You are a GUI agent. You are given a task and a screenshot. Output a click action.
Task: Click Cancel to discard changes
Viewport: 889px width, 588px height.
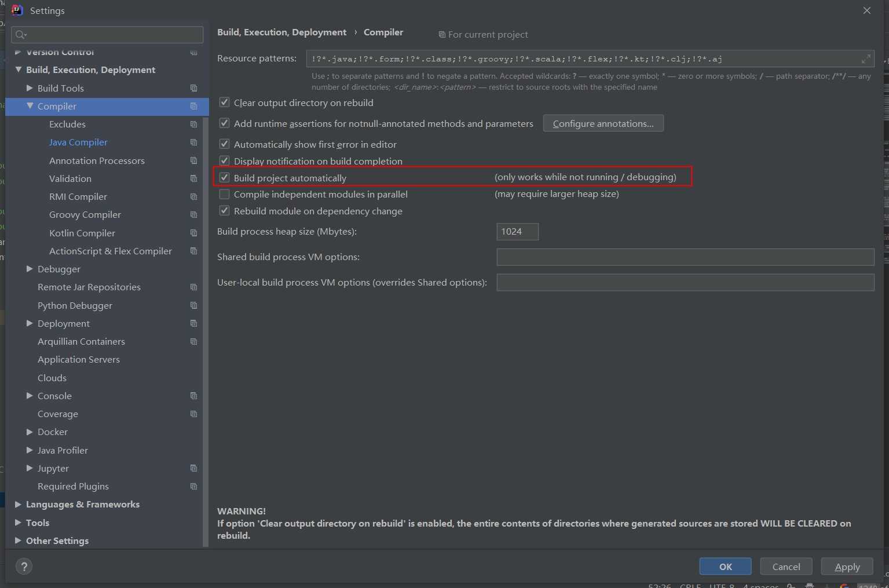pos(786,567)
